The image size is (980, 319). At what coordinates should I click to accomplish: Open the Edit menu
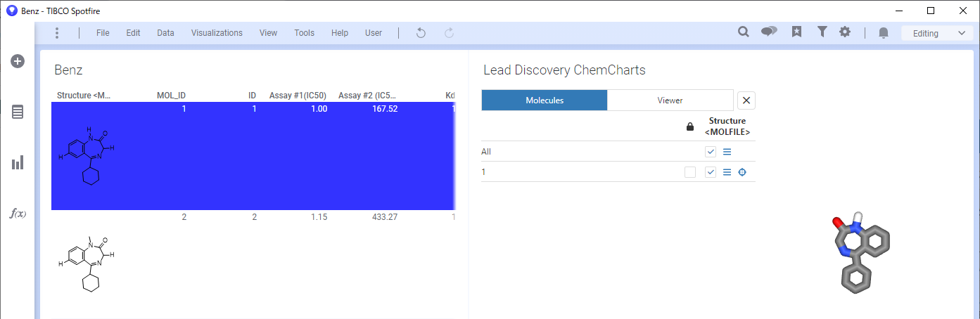133,33
